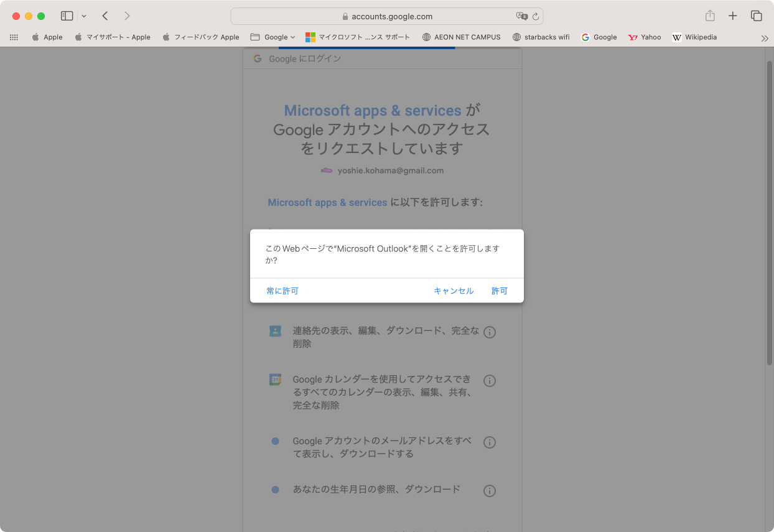Click info icon for email address permission

click(x=490, y=442)
